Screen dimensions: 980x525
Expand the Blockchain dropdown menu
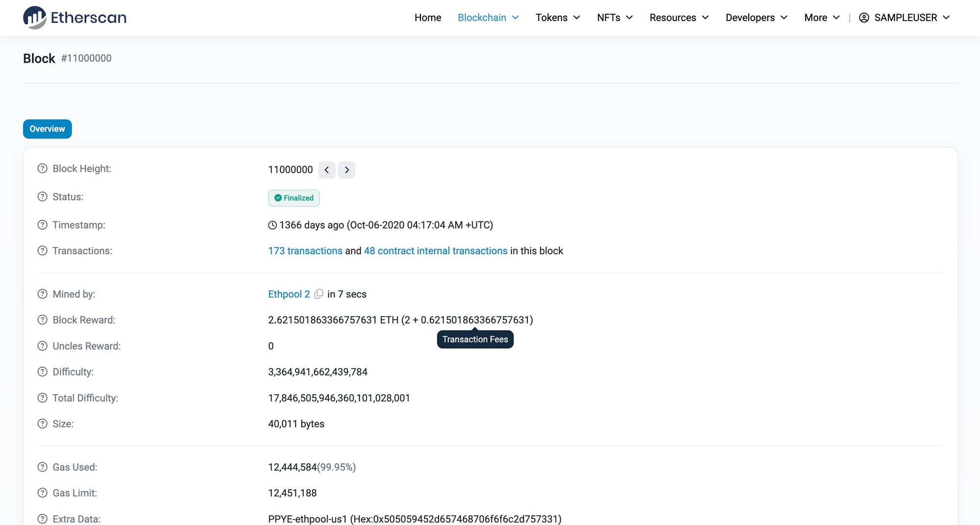[x=488, y=18]
